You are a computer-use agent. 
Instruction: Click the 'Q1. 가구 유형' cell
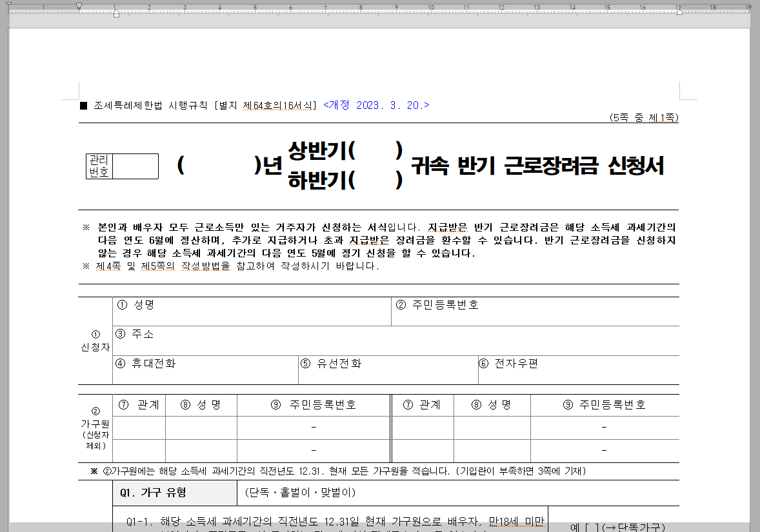175,493
